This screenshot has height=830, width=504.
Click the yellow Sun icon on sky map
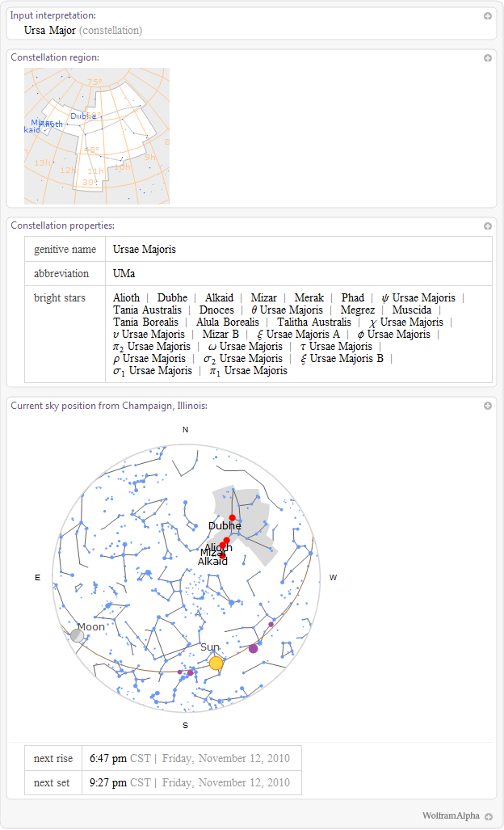pyautogui.click(x=216, y=663)
